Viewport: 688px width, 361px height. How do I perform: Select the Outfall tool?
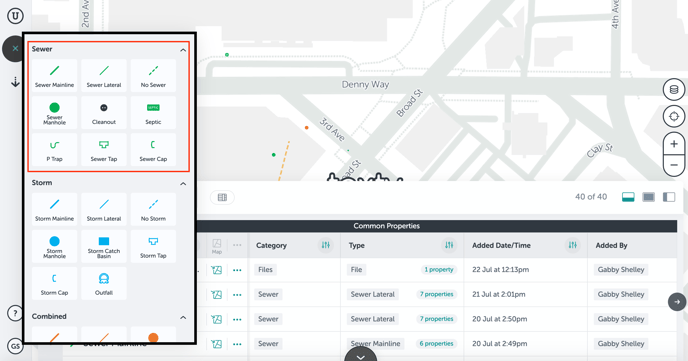point(104,283)
